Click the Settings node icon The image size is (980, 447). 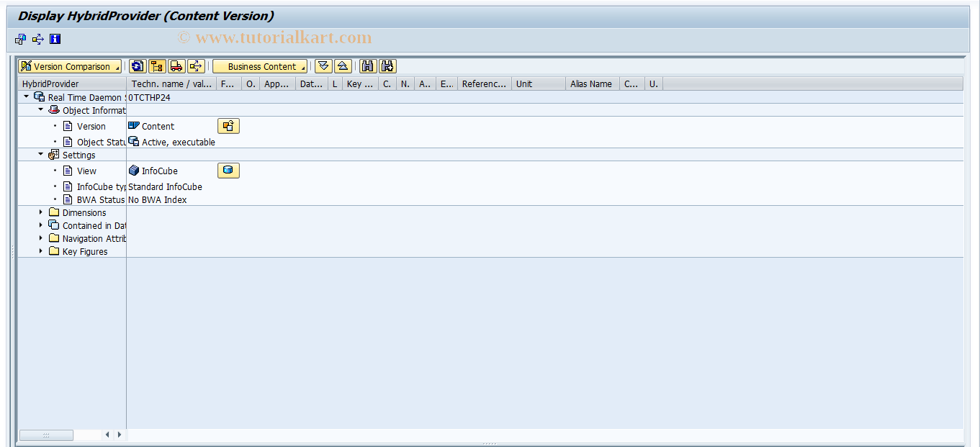click(53, 154)
